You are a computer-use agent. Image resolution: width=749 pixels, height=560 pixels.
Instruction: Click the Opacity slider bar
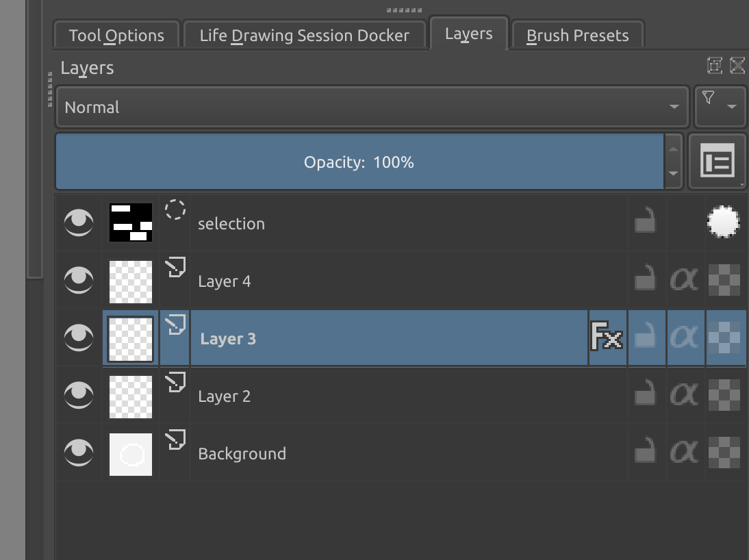[359, 162]
